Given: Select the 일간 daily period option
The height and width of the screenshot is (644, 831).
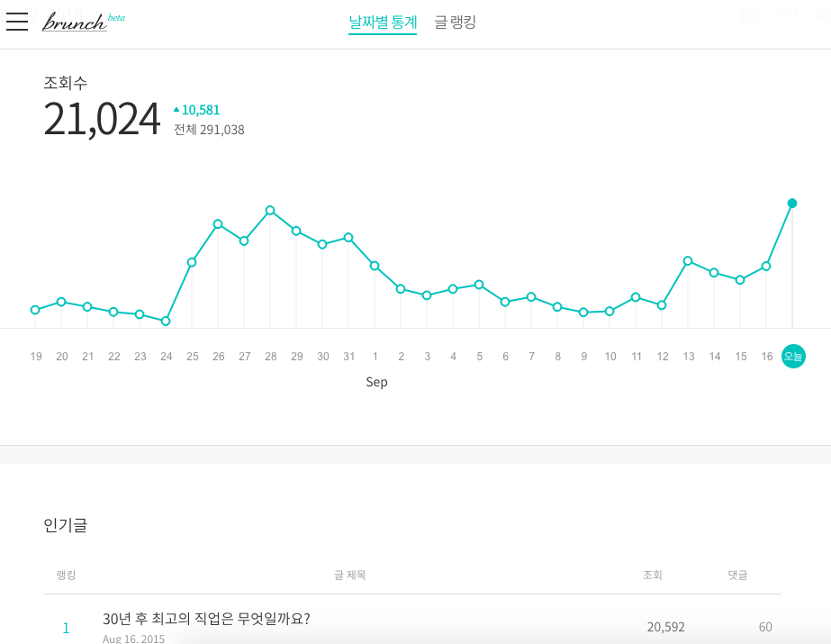Looking at the screenshot, I should coord(750,14).
